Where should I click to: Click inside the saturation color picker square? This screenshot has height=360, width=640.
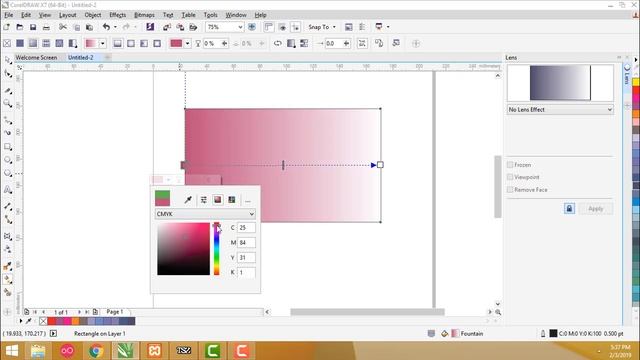[x=183, y=249]
